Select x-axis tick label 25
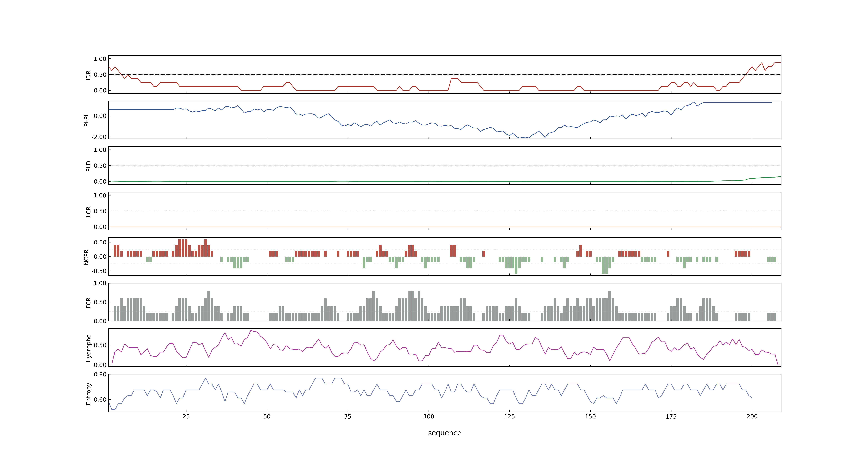868x463 pixels. pos(186,416)
